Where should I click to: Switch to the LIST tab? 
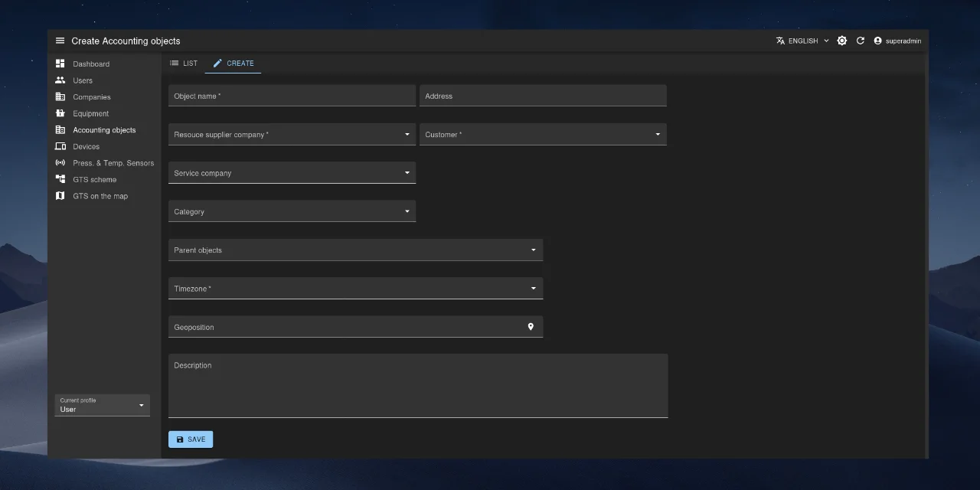click(184, 64)
